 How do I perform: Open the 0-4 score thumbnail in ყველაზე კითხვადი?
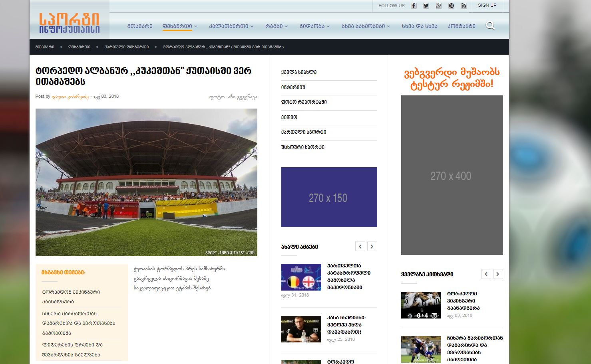point(421,305)
